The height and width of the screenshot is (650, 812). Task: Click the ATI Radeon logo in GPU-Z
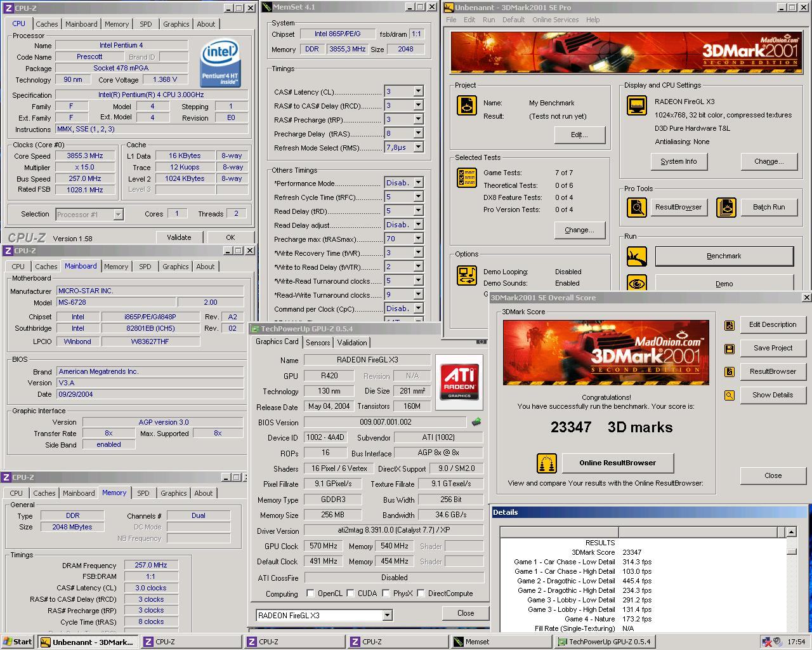point(459,381)
